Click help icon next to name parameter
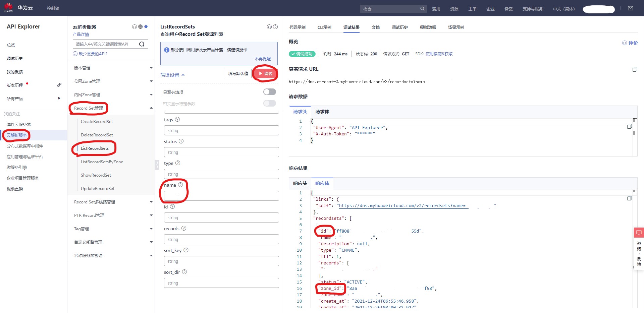 [180, 185]
